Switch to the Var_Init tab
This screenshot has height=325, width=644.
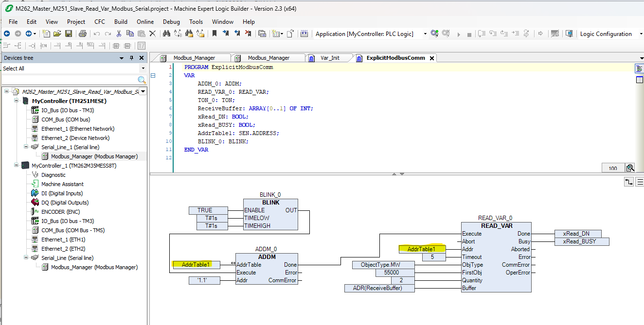(x=330, y=58)
